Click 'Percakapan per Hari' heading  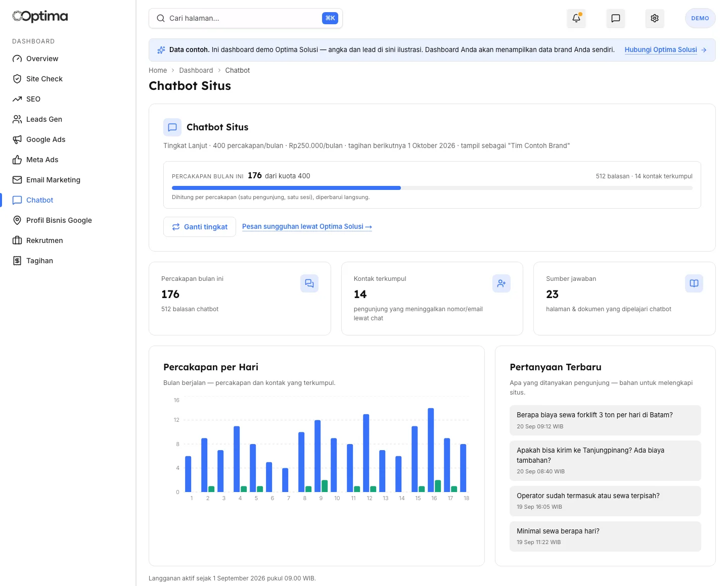point(211,367)
